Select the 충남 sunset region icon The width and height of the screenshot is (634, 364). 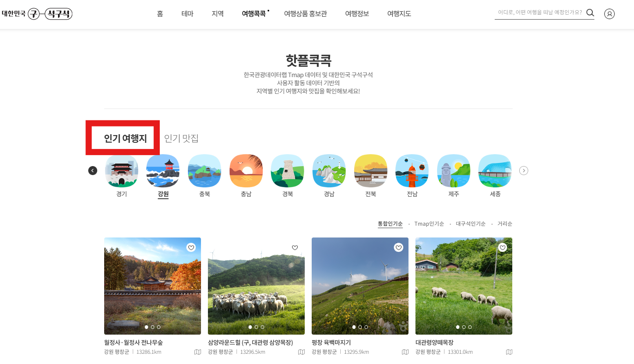[246, 171]
